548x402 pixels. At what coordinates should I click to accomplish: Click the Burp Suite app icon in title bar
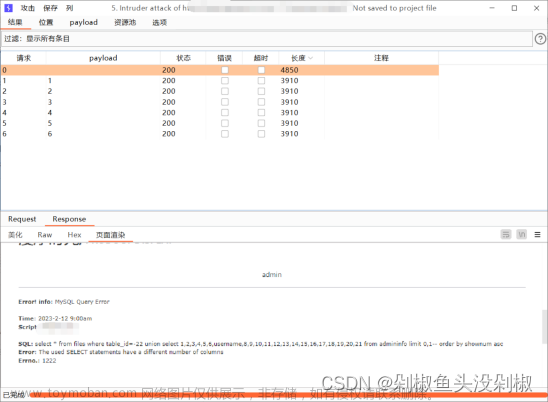tap(8, 8)
